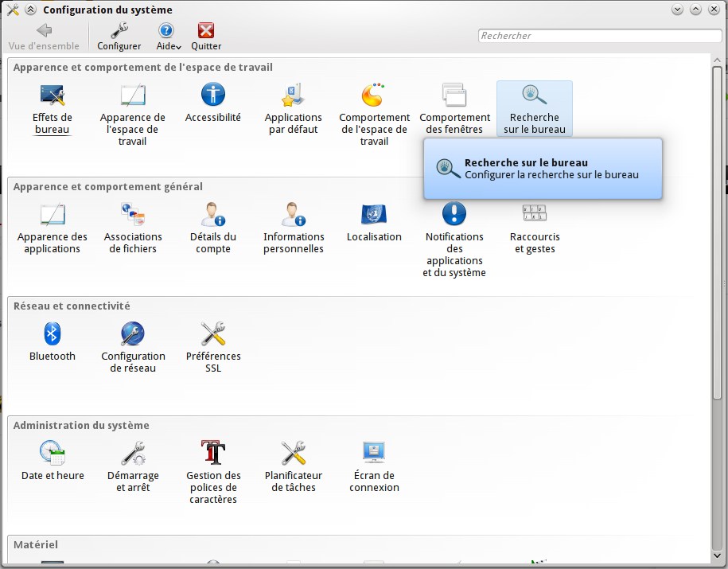The width and height of the screenshot is (728, 569).
Task: Open Bluetooth settings
Action: pyautogui.click(x=52, y=342)
